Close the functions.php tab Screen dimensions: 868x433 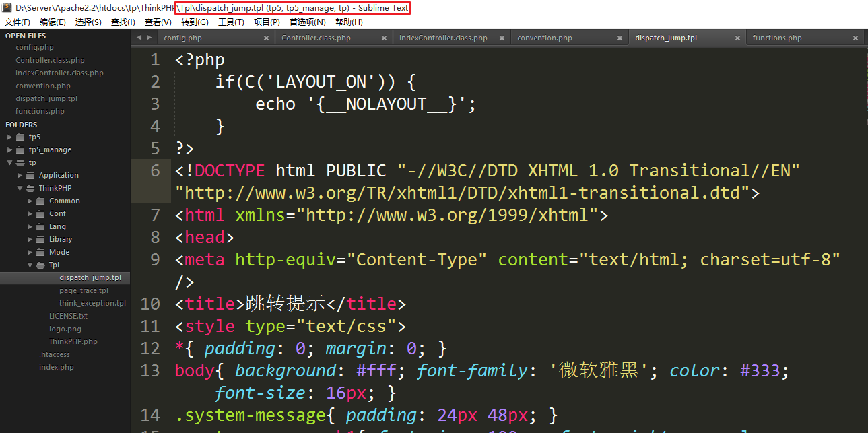click(x=855, y=38)
